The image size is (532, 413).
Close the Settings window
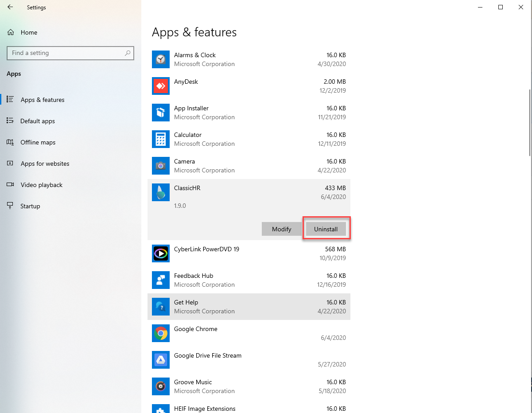[x=521, y=7]
